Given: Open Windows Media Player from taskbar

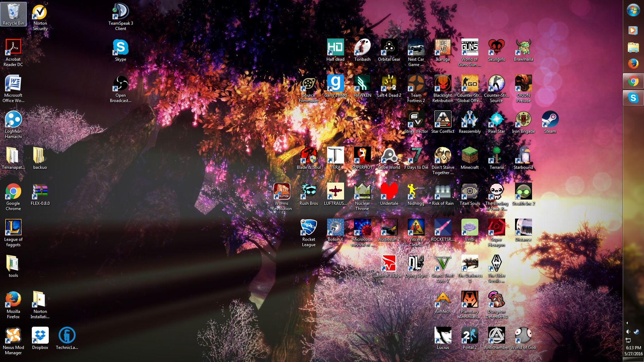Looking at the screenshot, I should pyautogui.click(x=633, y=30).
